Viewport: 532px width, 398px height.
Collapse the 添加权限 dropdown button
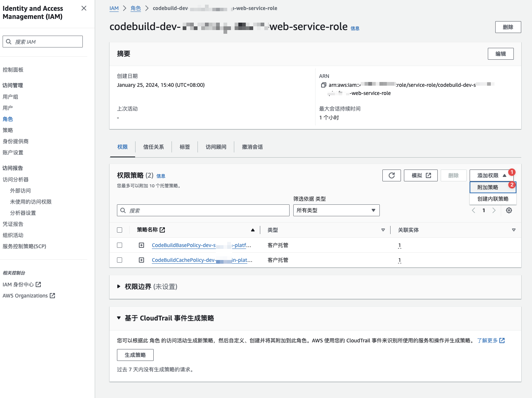(x=492, y=175)
